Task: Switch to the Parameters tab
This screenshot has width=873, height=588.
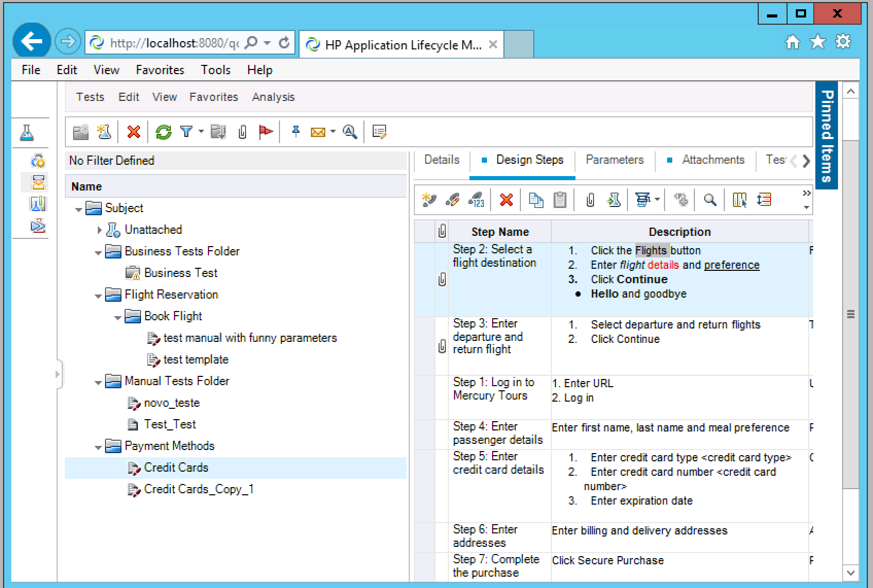Action: (x=615, y=160)
